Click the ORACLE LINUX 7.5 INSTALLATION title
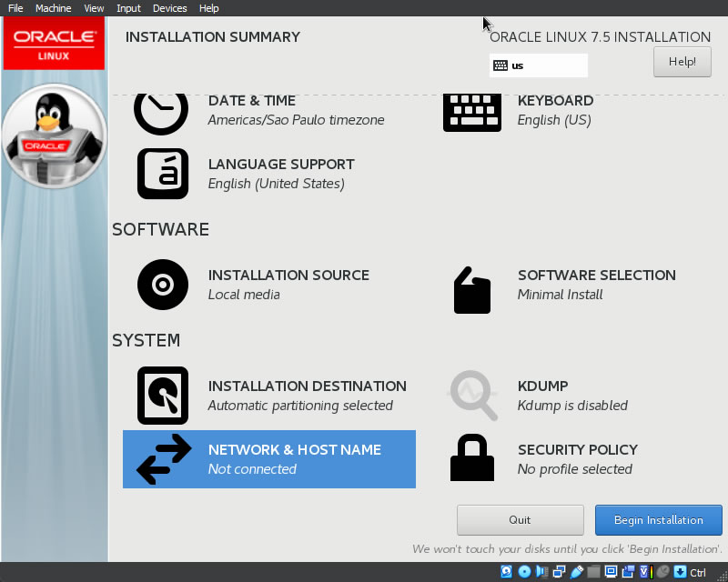The image size is (728, 582). (600, 37)
